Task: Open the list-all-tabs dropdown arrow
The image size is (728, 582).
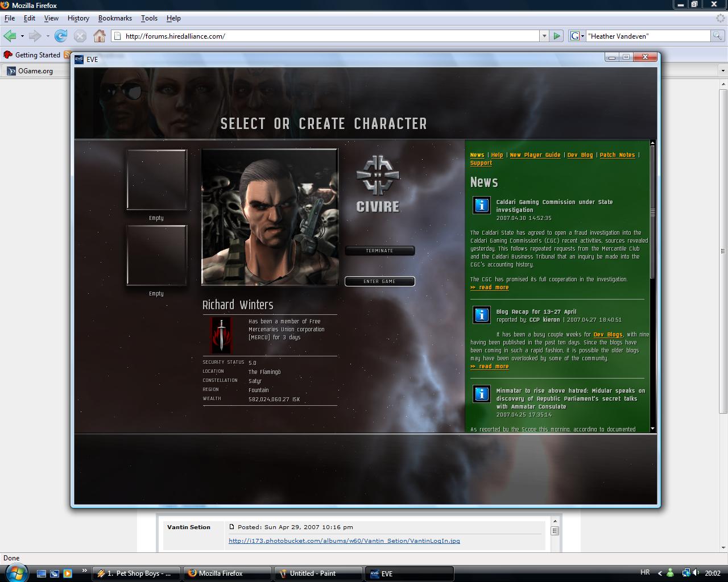Action: 723,71
